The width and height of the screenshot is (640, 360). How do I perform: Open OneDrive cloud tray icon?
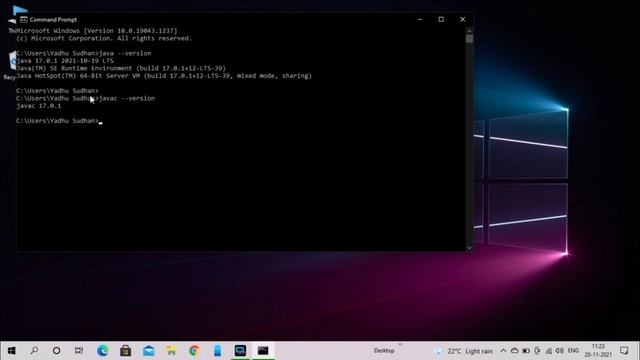(514, 351)
